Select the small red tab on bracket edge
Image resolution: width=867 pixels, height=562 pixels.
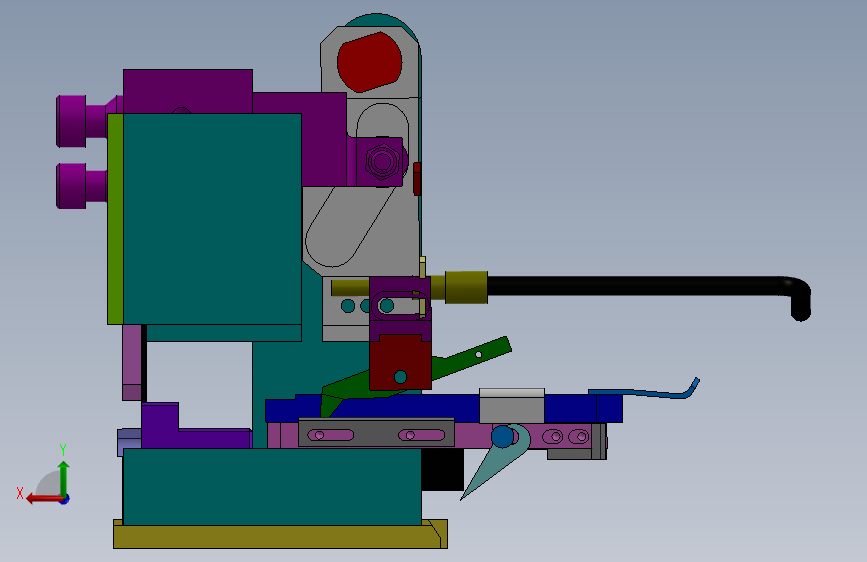[417, 179]
